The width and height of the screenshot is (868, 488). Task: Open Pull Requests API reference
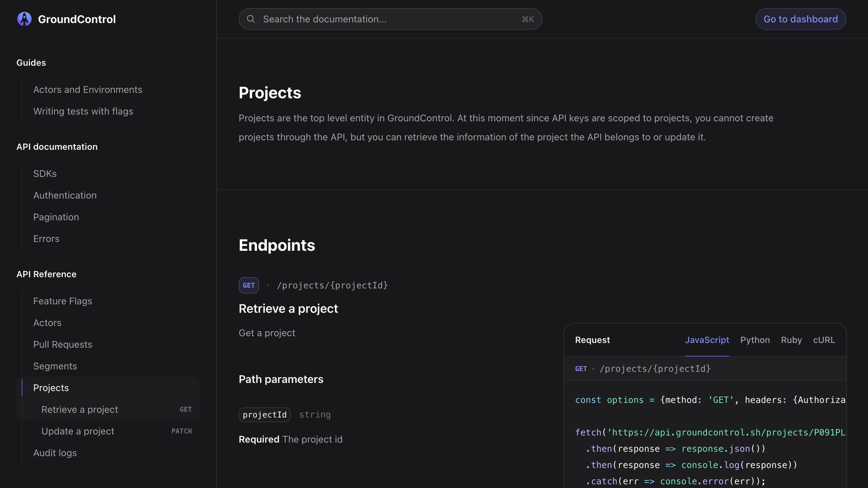tap(63, 344)
